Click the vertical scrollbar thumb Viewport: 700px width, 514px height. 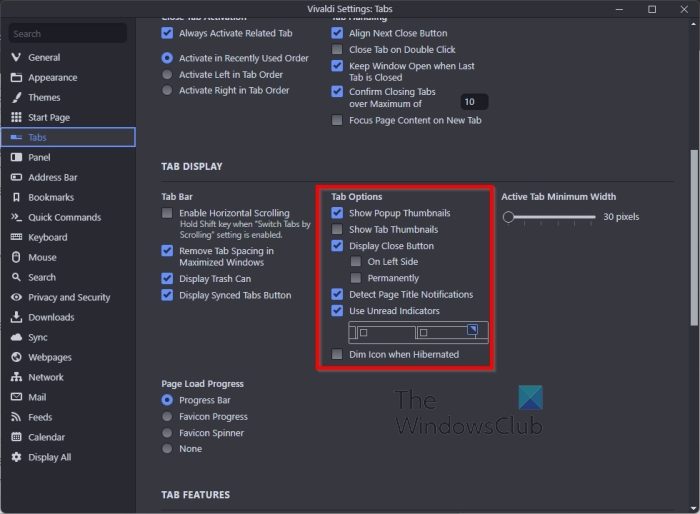coord(694,237)
